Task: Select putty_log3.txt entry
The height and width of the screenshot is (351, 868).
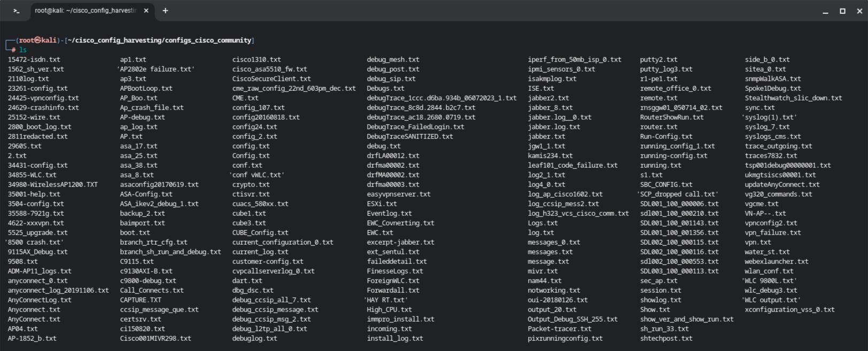Action: (666, 69)
